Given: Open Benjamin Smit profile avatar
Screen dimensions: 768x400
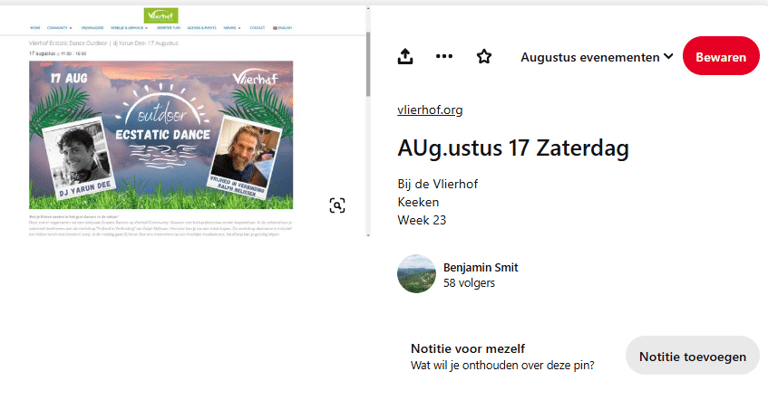Looking at the screenshot, I should (x=416, y=274).
